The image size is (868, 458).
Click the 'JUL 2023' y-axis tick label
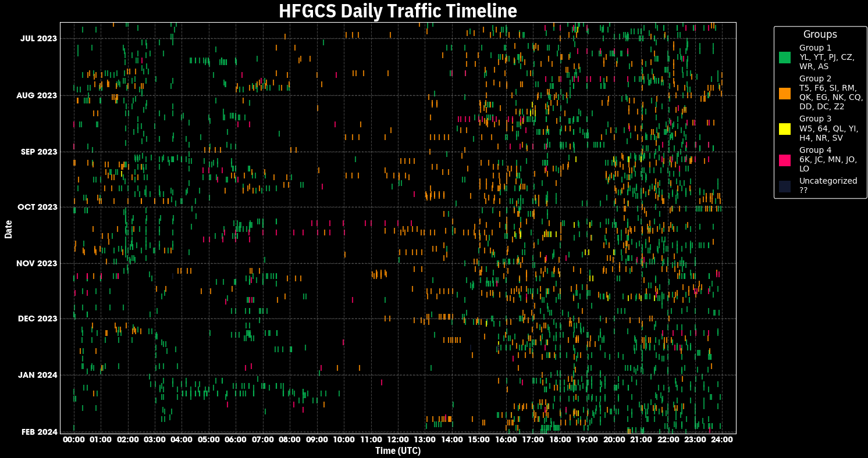point(39,39)
